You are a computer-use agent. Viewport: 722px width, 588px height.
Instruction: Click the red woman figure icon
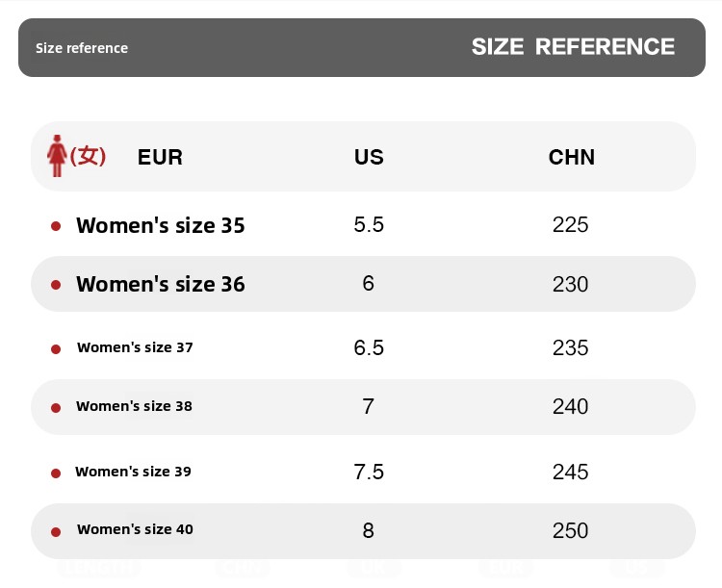point(57,155)
